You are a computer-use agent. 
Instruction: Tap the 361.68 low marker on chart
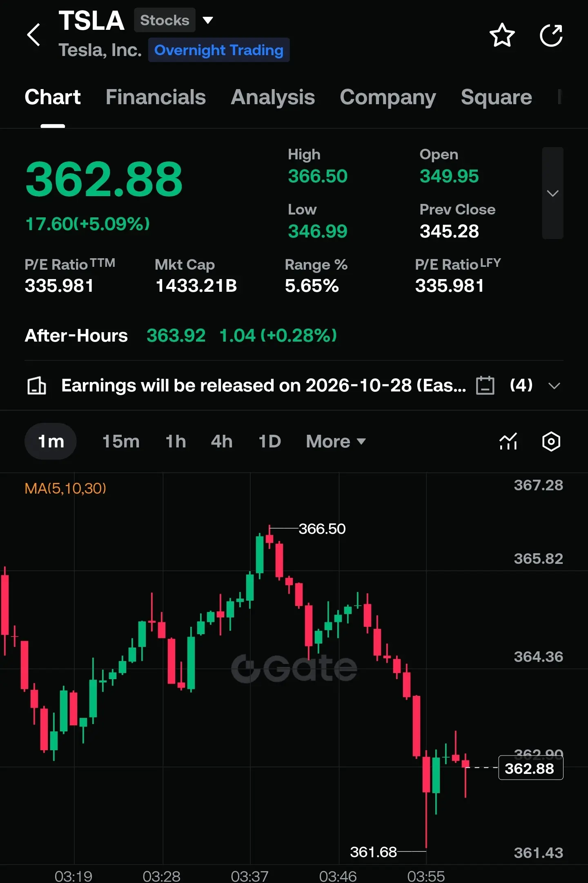click(373, 852)
